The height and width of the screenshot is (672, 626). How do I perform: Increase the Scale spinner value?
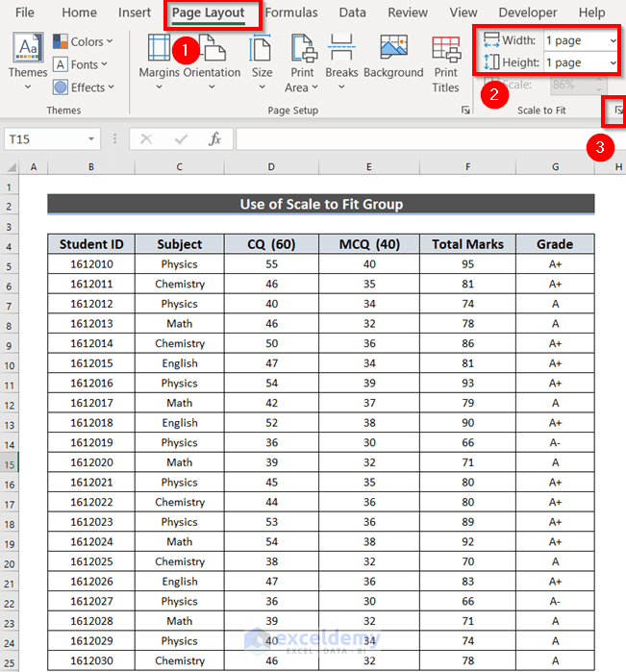pos(599,80)
